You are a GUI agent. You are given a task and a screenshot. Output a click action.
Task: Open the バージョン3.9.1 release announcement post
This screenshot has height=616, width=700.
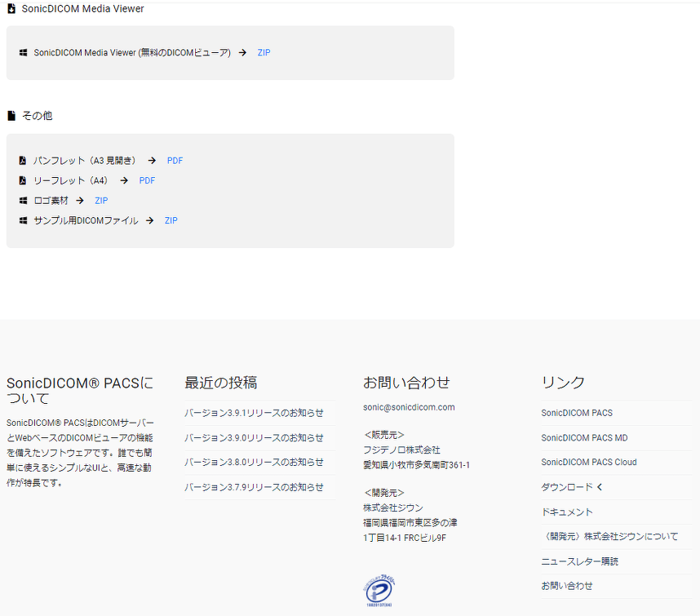tap(254, 413)
